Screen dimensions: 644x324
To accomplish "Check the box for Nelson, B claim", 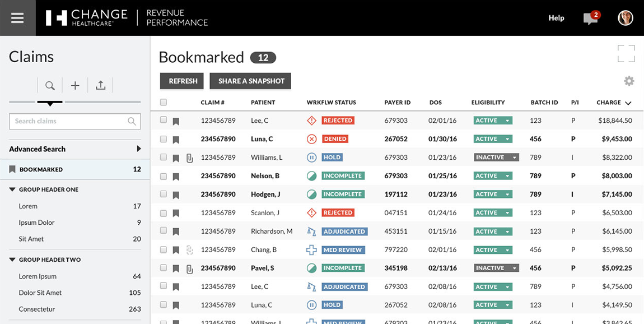I will (x=164, y=176).
